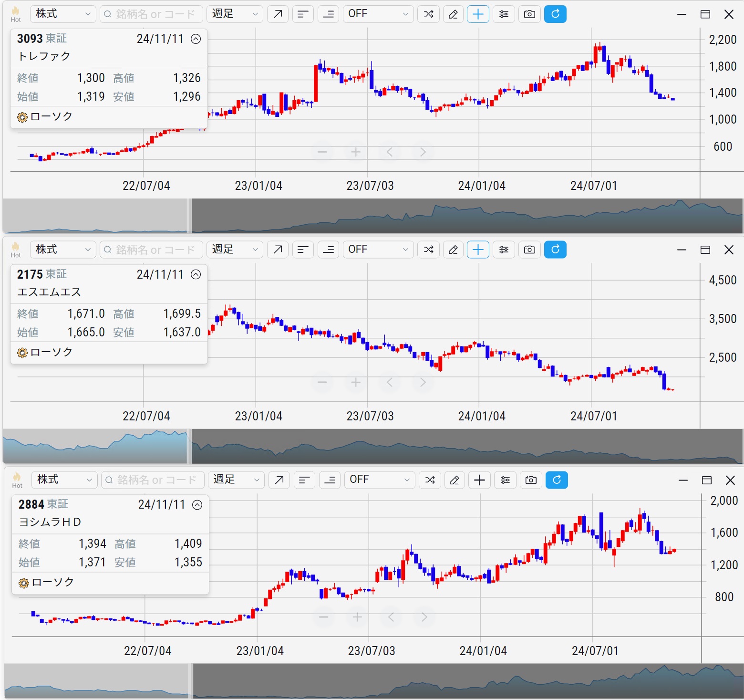Select the pencil drawing tool in ヨシムラHD chart
This screenshot has width=744, height=700.
point(455,480)
